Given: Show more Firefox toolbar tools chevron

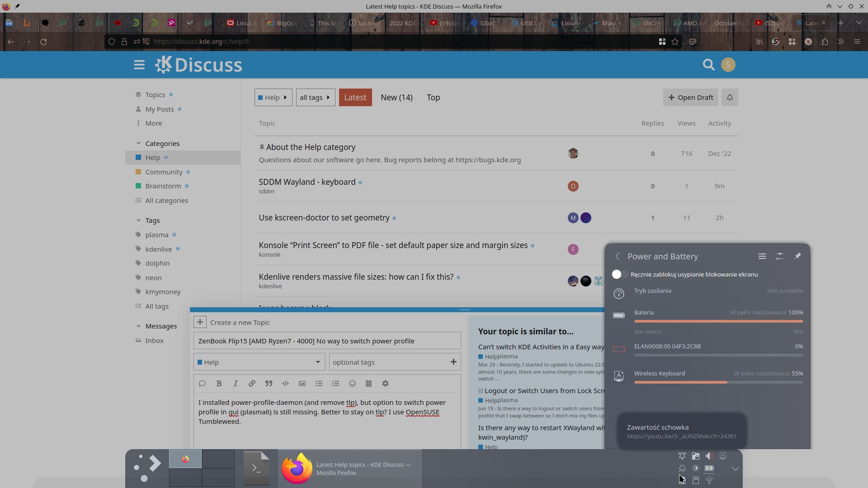Looking at the screenshot, I should click(x=840, y=42).
